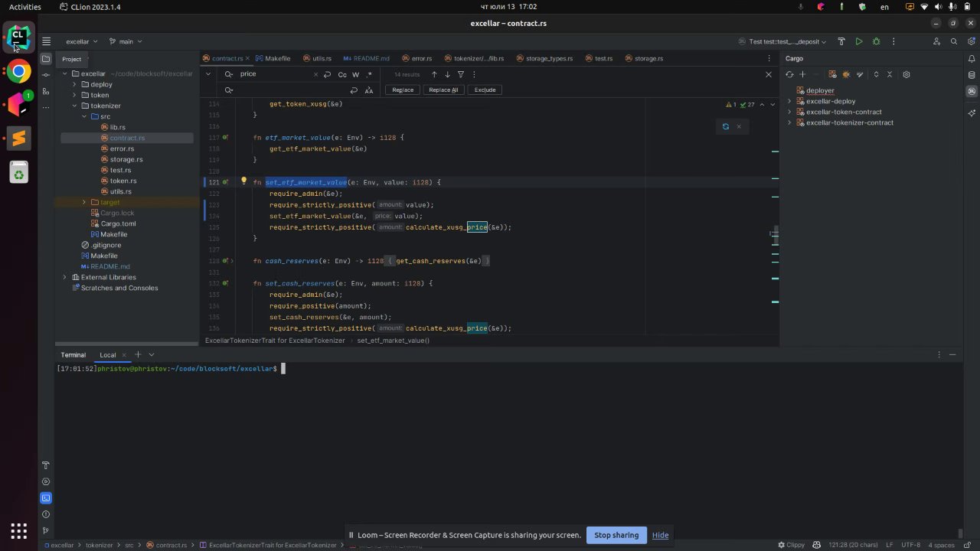Expand External Libraries in project tree

(x=64, y=277)
